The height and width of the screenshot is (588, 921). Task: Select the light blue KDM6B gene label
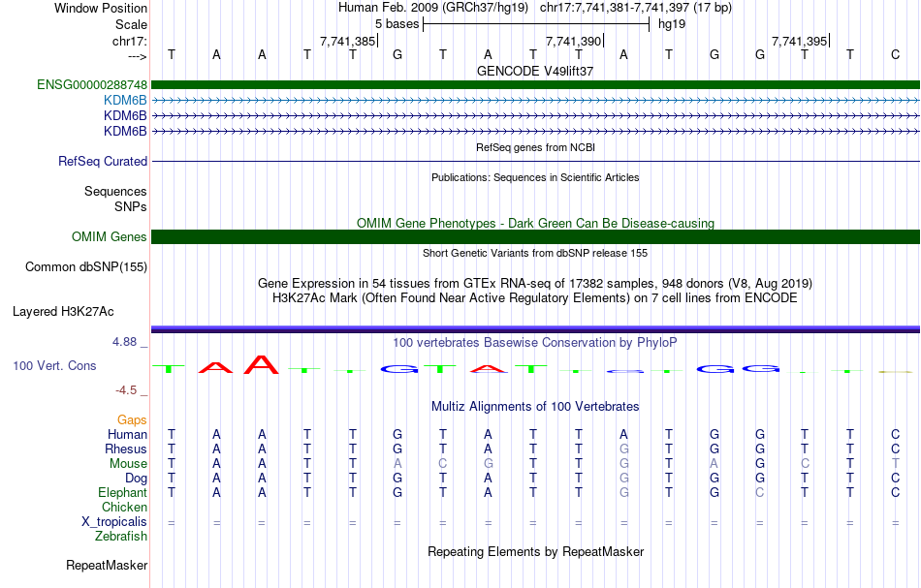[x=125, y=101]
